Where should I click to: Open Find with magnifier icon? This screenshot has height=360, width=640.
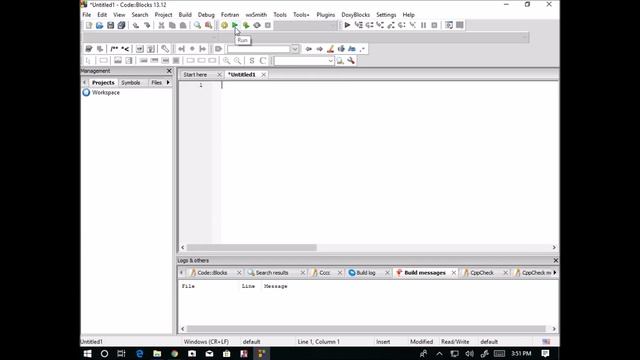coord(198,25)
